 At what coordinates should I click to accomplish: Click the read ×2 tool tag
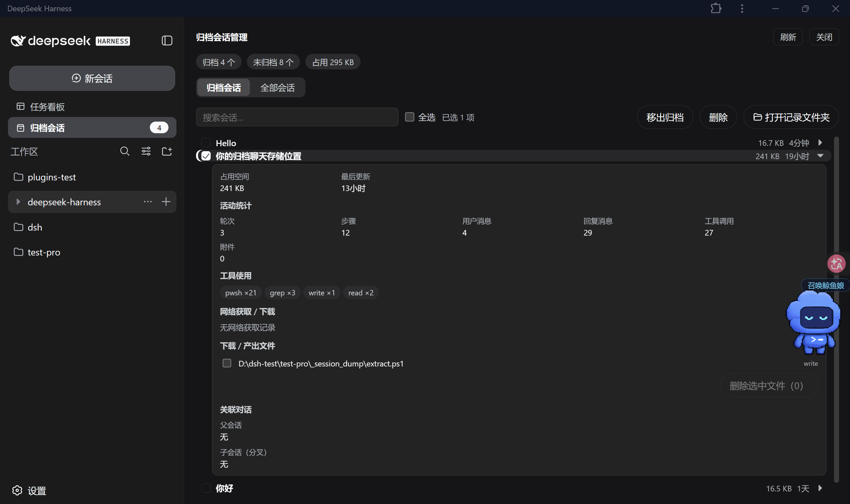361,293
